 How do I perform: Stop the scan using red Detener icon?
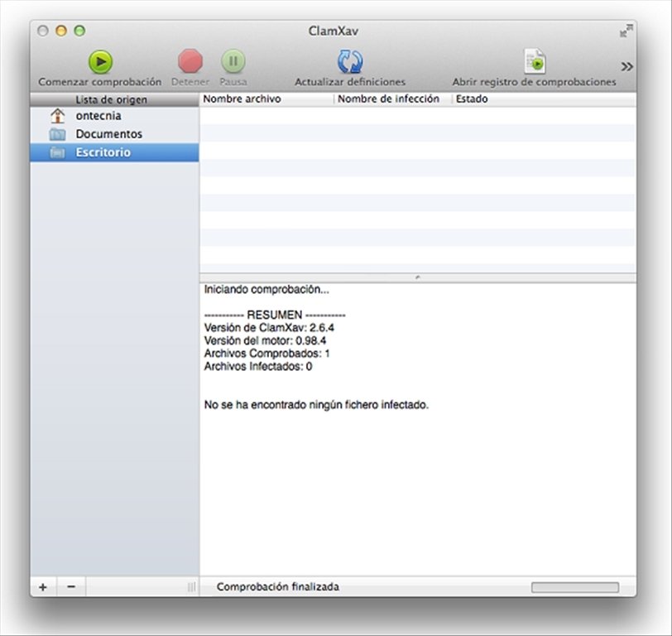(190, 61)
